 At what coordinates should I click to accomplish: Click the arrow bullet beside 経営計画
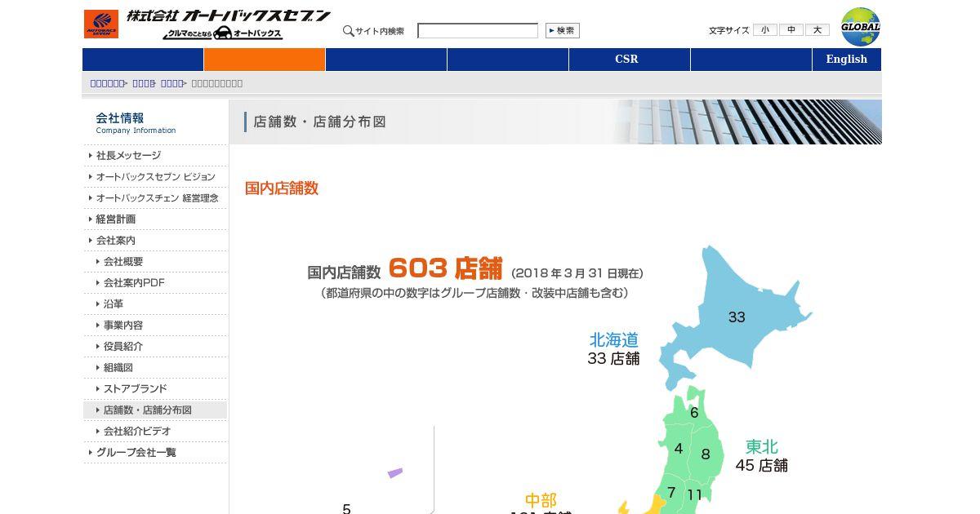click(90, 219)
